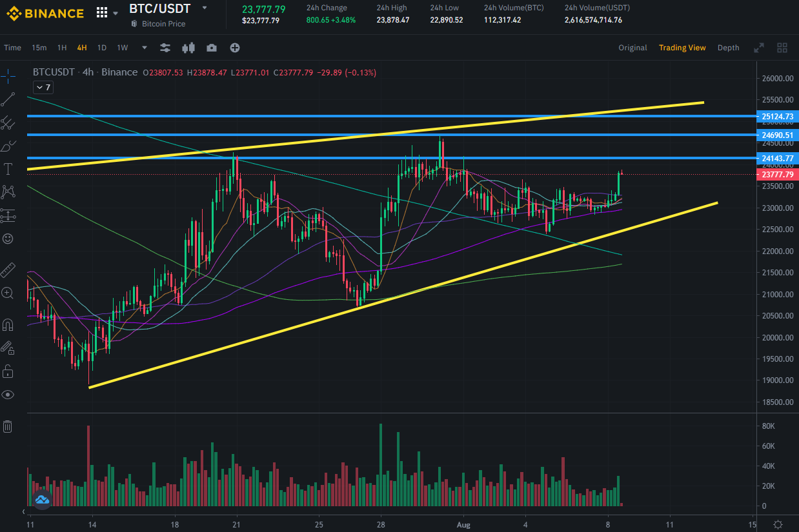The image size is (799, 532).
Task: Select the trend line drawing tool
Action: [x=8, y=99]
